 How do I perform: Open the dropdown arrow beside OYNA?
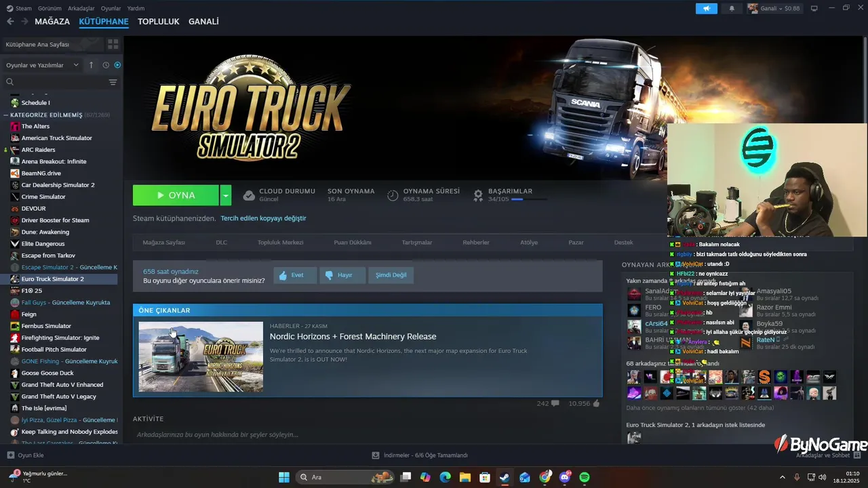226,195
